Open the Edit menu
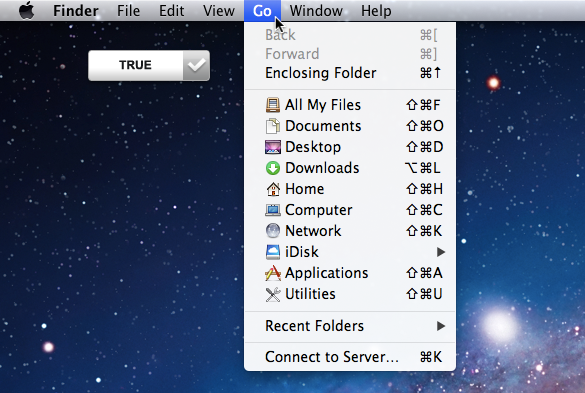Image resolution: width=585 pixels, height=393 pixels. [x=171, y=10]
